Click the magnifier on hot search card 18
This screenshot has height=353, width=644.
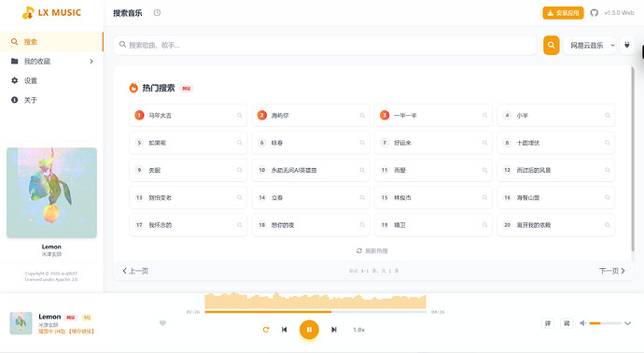click(362, 225)
